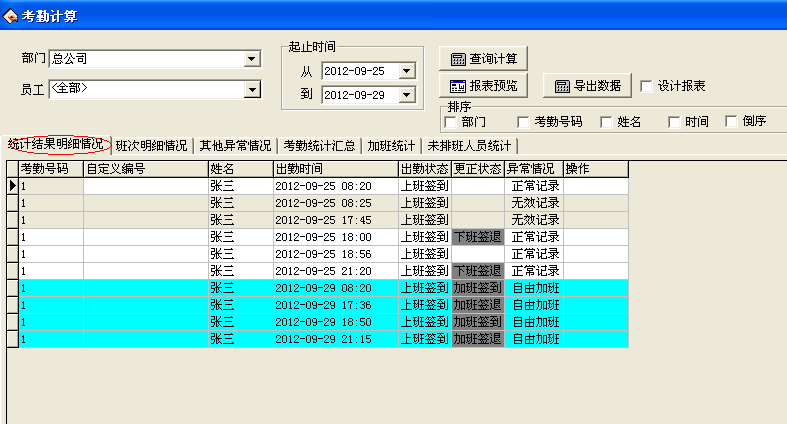The image size is (787, 424).
Task: Check sort by 部门
Action: [450, 122]
